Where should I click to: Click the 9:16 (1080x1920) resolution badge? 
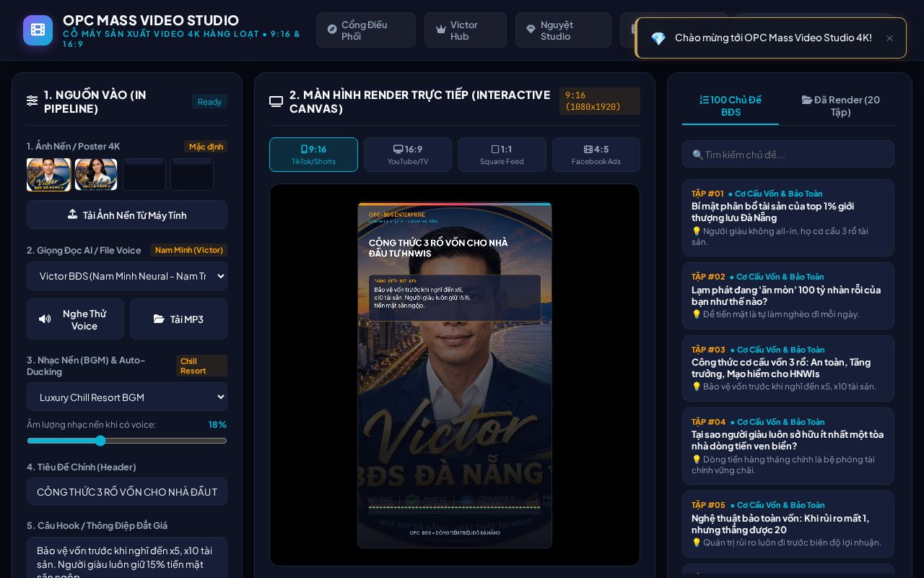pyautogui.click(x=600, y=101)
